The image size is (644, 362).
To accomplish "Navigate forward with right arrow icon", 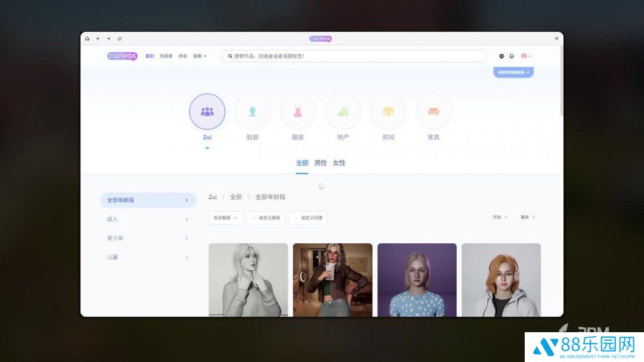I will (109, 39).
